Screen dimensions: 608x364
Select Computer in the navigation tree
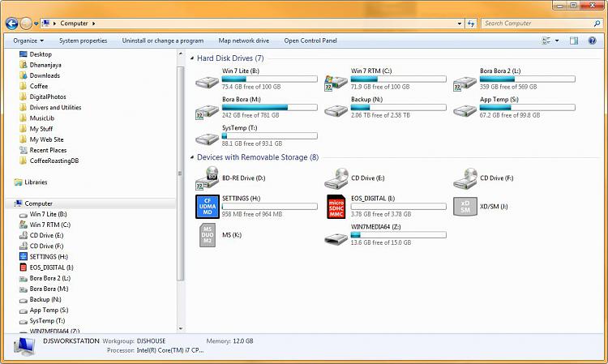tap(38, 203)
